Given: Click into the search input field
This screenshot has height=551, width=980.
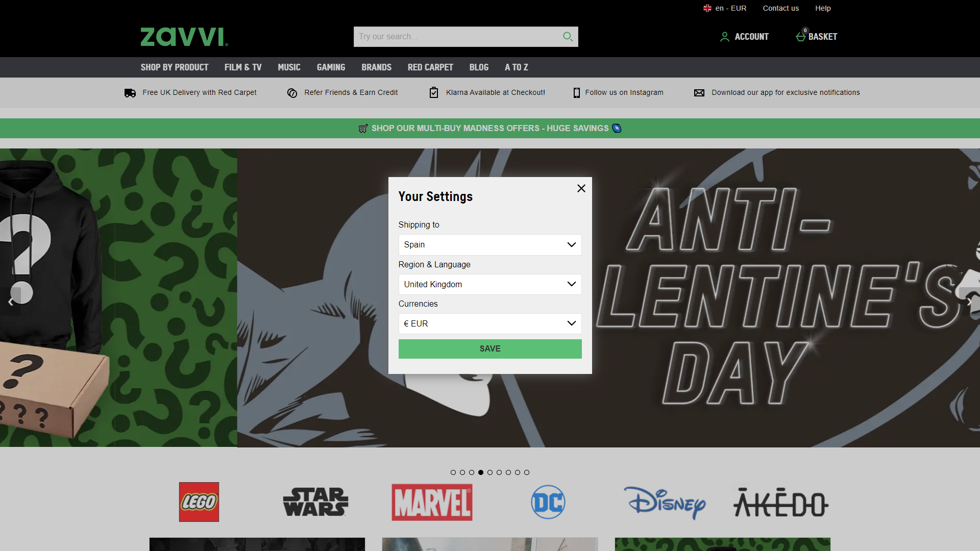Looking at the screenshot, I should tap(457, 37).
